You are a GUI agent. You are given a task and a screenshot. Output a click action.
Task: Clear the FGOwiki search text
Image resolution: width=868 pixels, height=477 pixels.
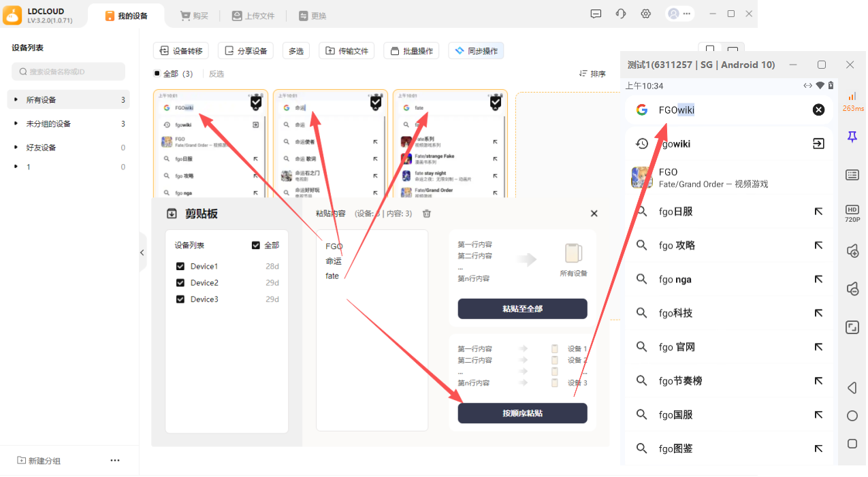pos(818,110)
